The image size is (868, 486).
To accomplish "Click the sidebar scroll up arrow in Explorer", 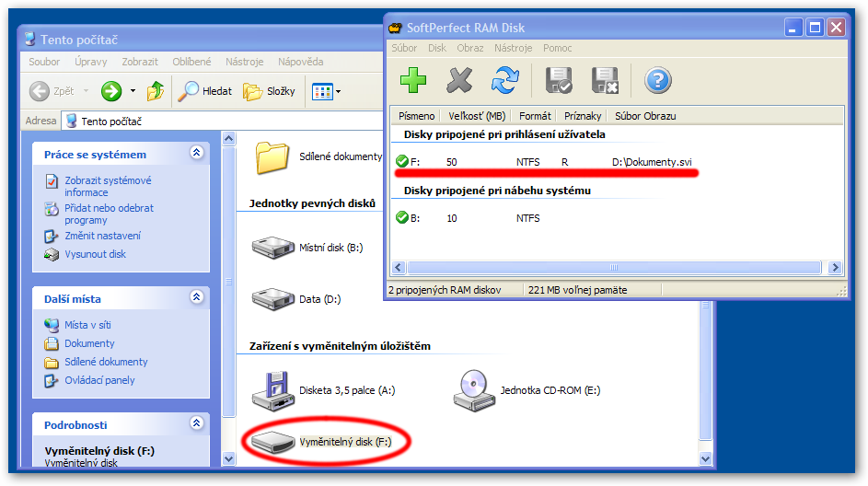I will (228, 138).
